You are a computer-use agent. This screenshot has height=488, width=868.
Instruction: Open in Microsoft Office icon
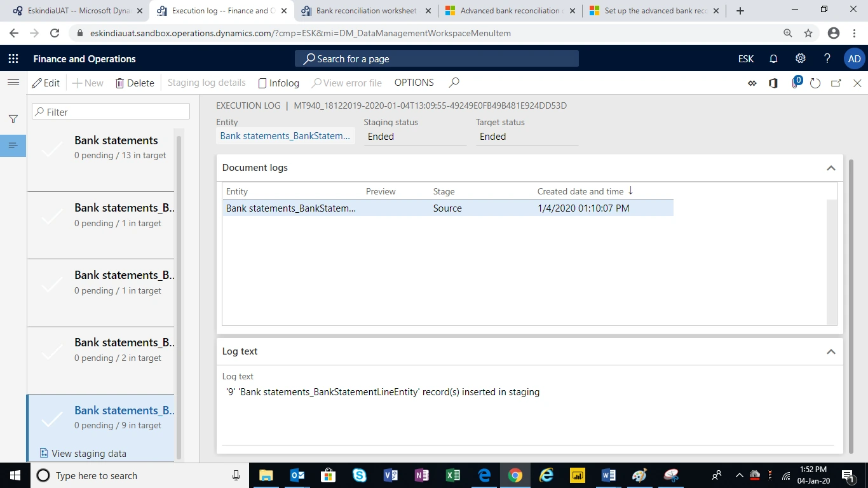(x=773, y=83)
